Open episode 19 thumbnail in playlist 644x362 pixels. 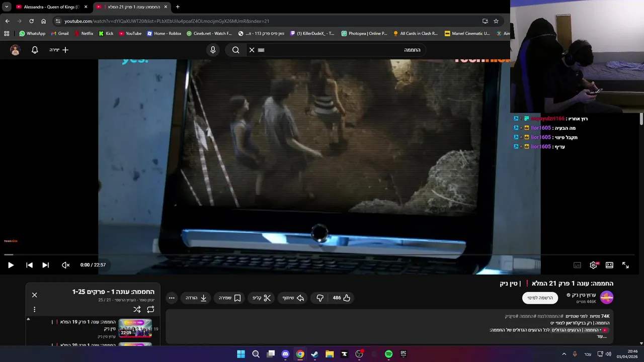[135, 328]
